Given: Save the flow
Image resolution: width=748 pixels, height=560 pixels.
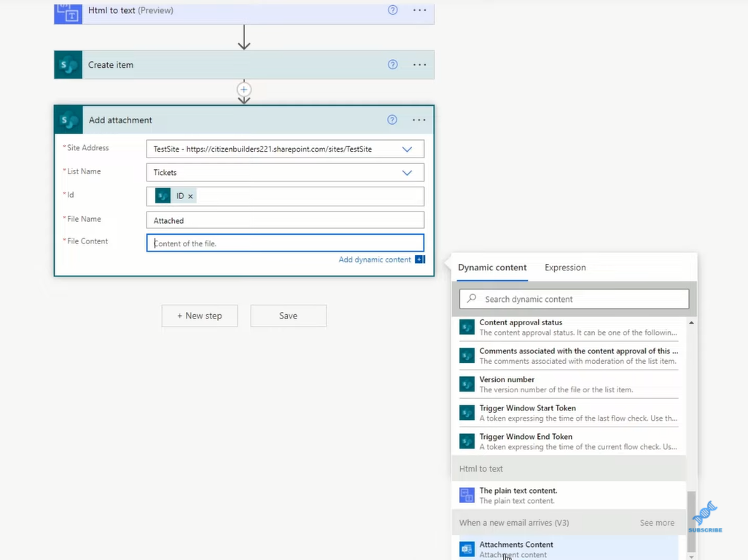Looking at the screenshot, I should [288, 316].
